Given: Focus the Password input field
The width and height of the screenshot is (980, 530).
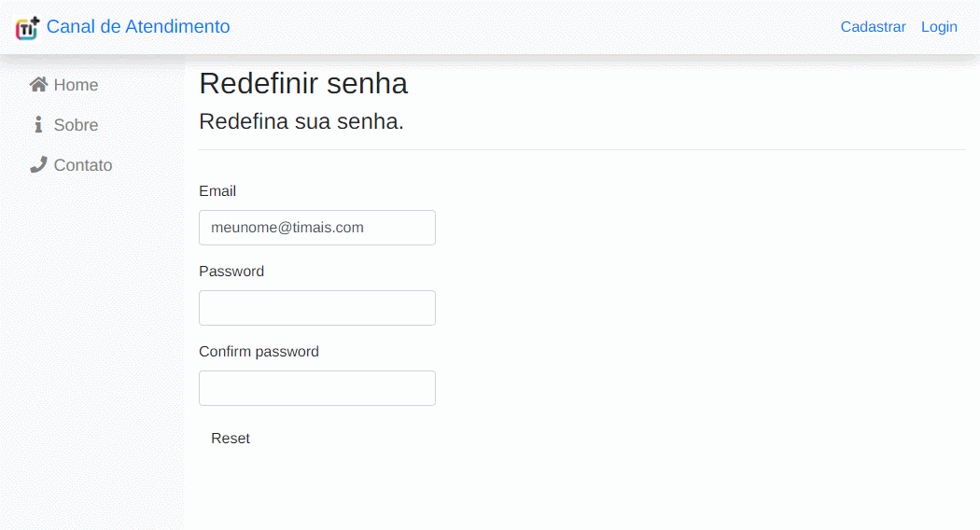Looking at the screenshot, I should (x=317, y=308).
